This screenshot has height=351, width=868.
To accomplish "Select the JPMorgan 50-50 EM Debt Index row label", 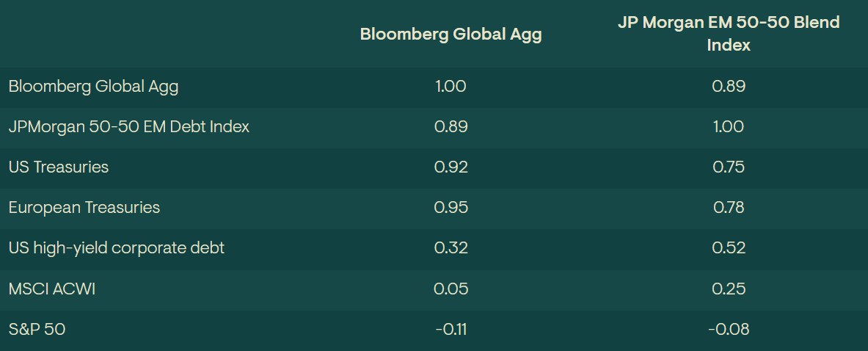I will (x=129, y=127).
